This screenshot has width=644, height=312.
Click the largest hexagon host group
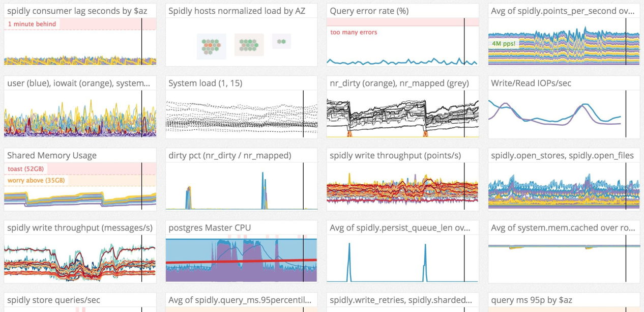211,46
